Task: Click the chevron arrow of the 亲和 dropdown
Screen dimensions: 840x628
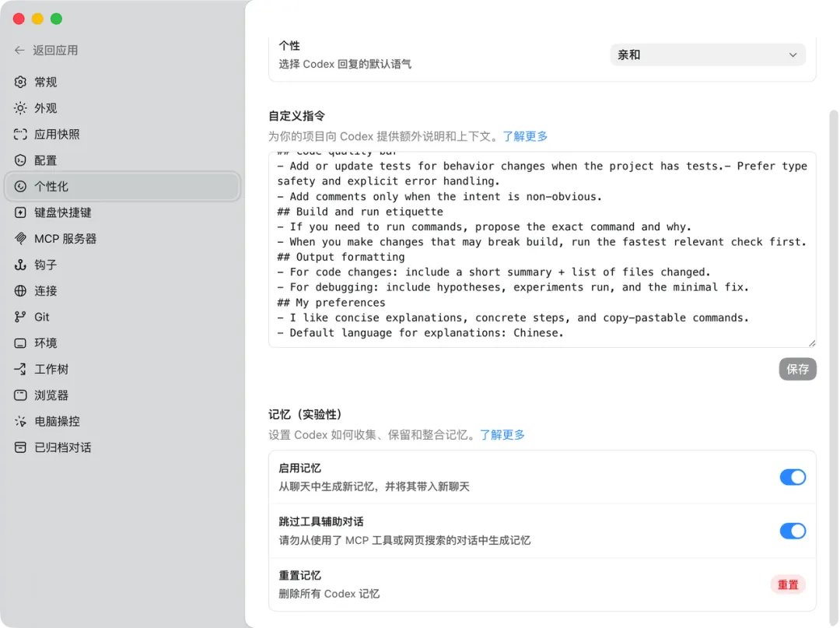Action: (793, 54)
